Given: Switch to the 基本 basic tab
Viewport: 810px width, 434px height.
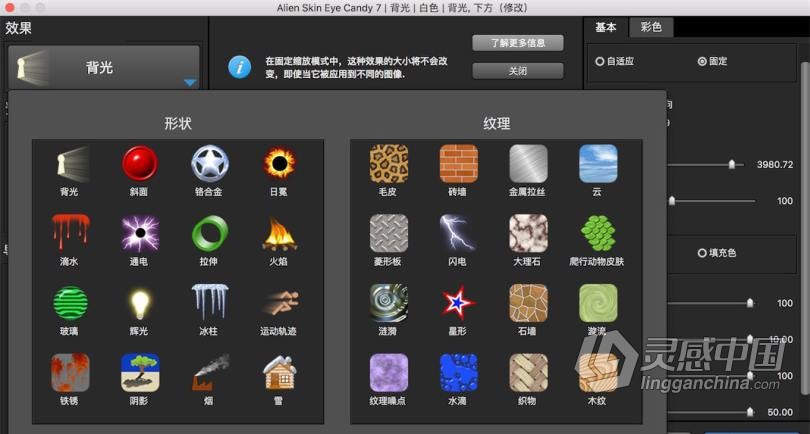Looking at the screenshot, I should tap(605, 27).
